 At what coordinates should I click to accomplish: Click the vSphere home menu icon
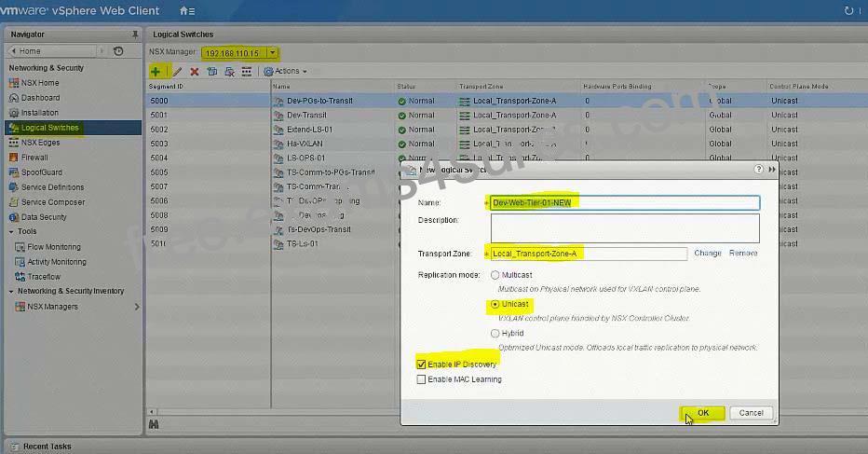point(187,10)
